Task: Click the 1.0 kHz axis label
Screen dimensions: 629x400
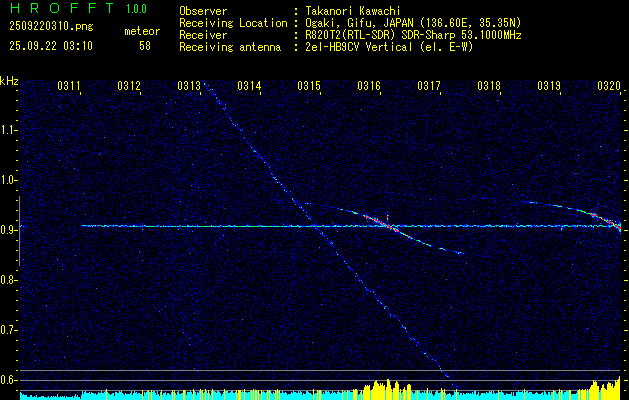Action: point(9,181)
